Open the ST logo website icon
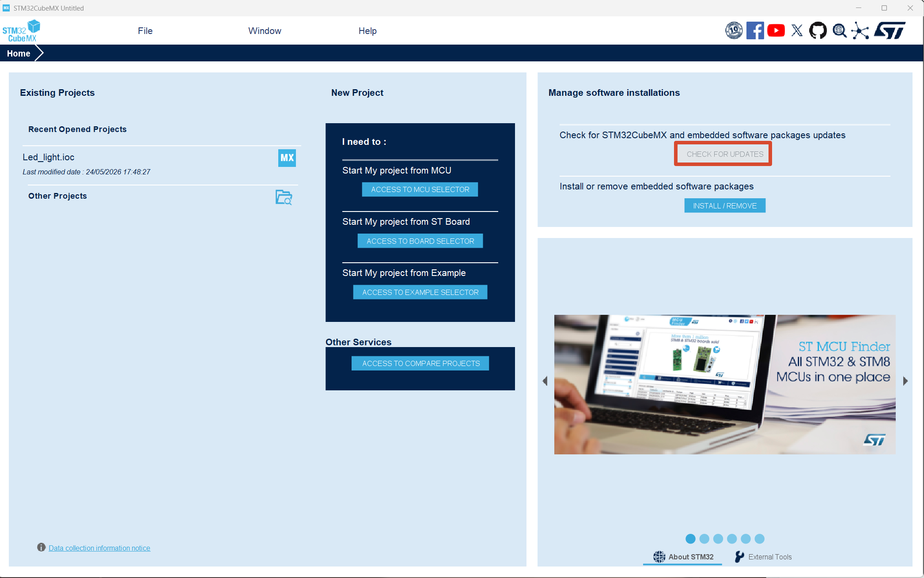The height and width of the screenshot is (578, 924). tap(890, 30)
